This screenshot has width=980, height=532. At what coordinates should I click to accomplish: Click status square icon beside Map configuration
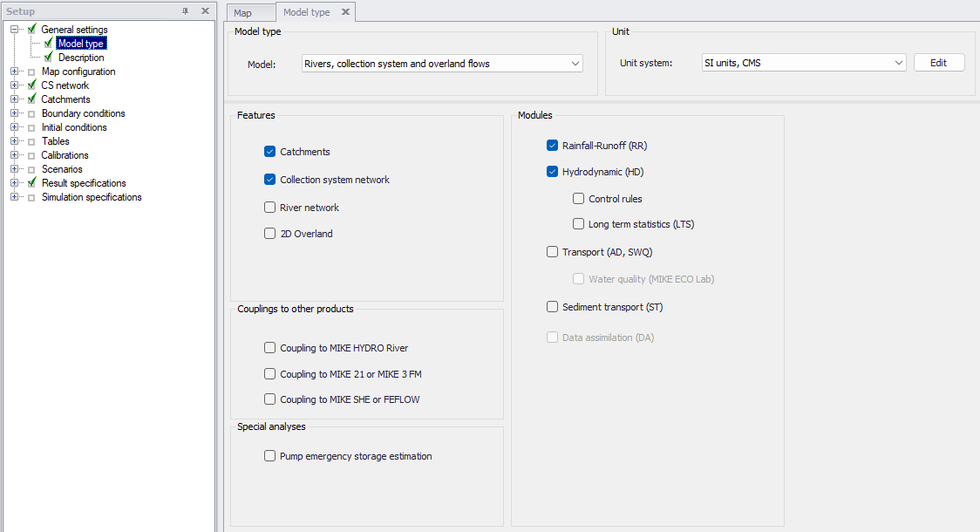31,72
